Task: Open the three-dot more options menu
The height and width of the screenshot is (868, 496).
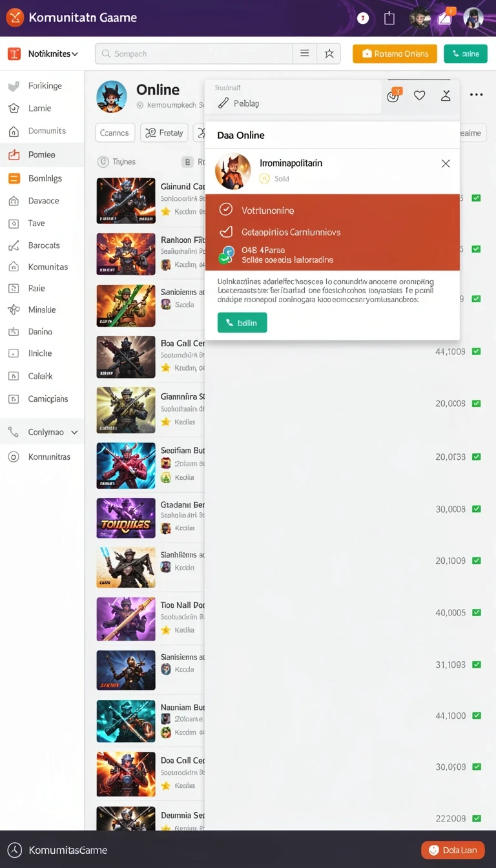Action: (476, 95)
